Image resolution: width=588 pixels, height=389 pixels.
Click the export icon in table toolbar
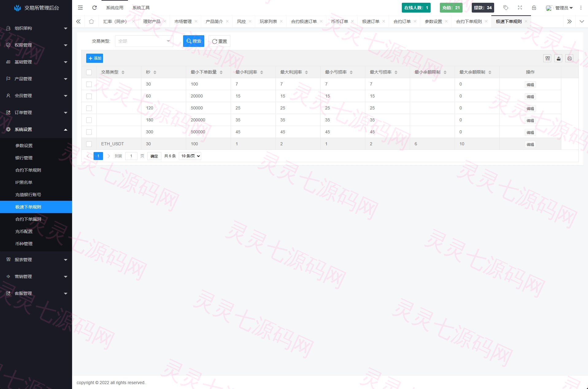click(559, 58)
